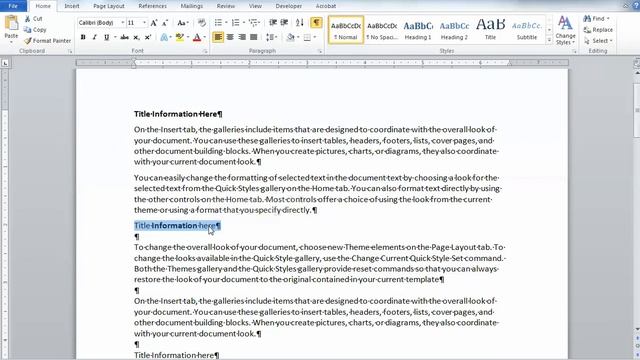Open the Change Styles dropdown

point(565,30)
